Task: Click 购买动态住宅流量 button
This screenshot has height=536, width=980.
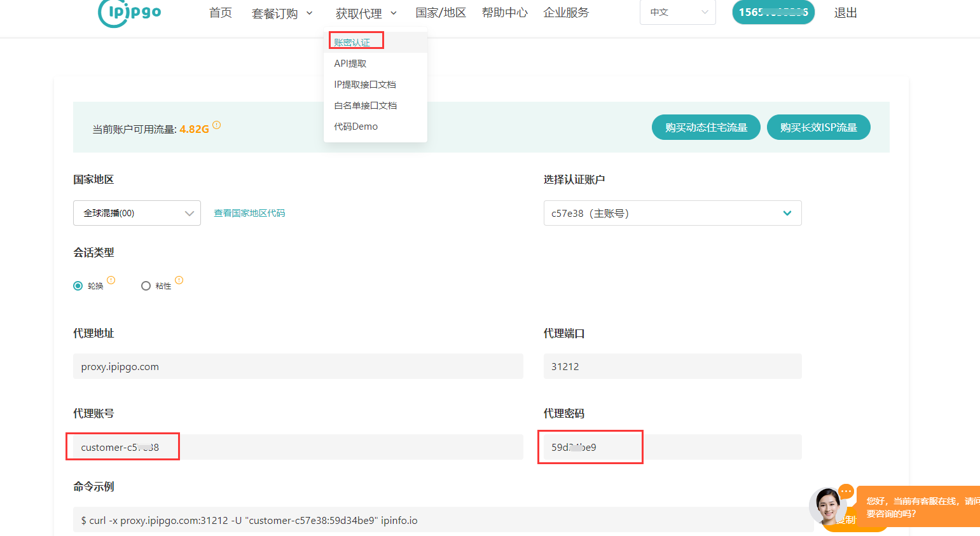Action: pyautogui.click(x=706, y=127)
